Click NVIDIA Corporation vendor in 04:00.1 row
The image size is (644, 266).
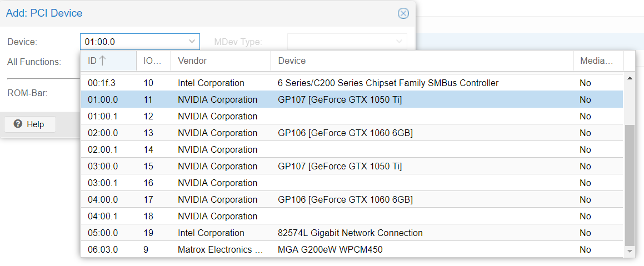pos(218,216)
